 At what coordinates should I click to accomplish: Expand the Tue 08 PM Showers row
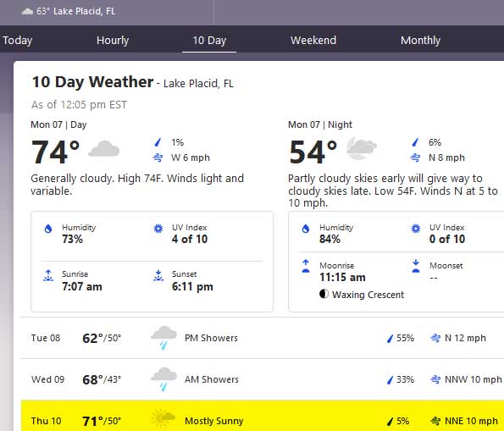click(262, 338)
